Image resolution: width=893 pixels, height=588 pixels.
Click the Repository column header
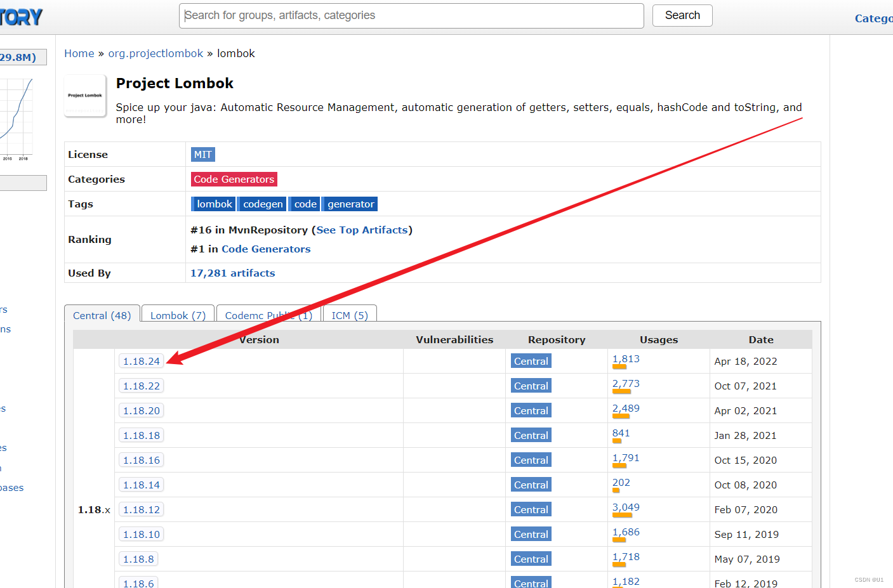pos(557,339)
